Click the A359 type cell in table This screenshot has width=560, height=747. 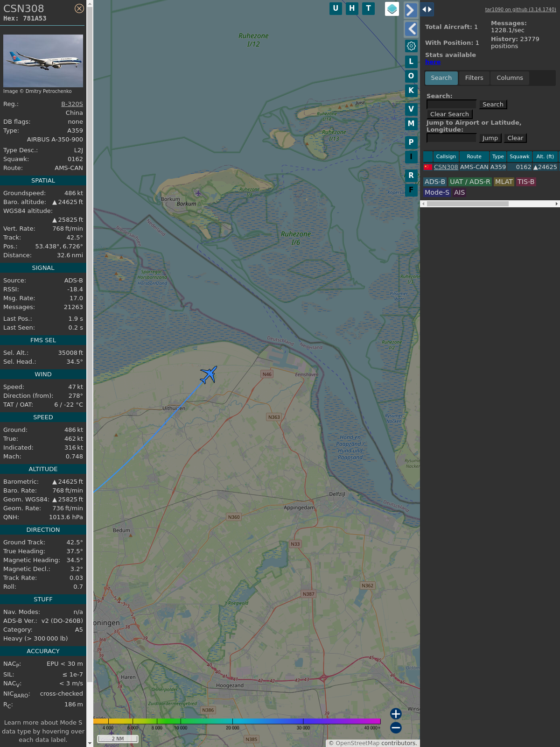point(498,167)
